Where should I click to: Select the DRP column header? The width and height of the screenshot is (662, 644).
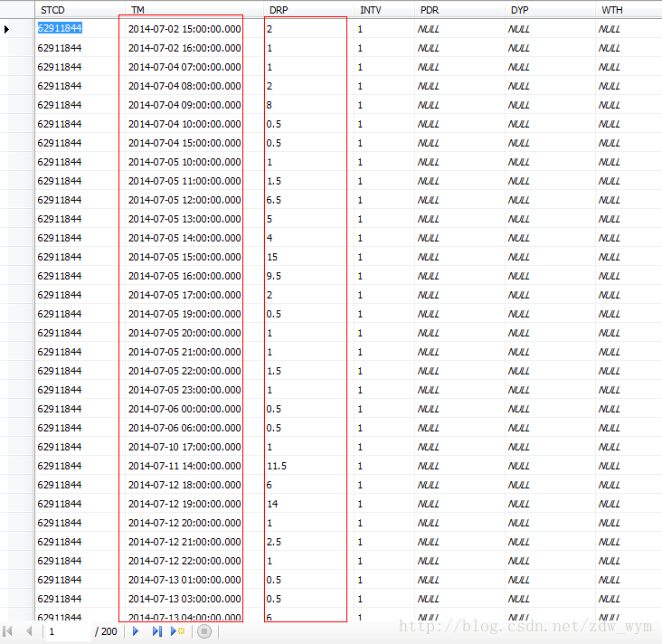(308, 10)
